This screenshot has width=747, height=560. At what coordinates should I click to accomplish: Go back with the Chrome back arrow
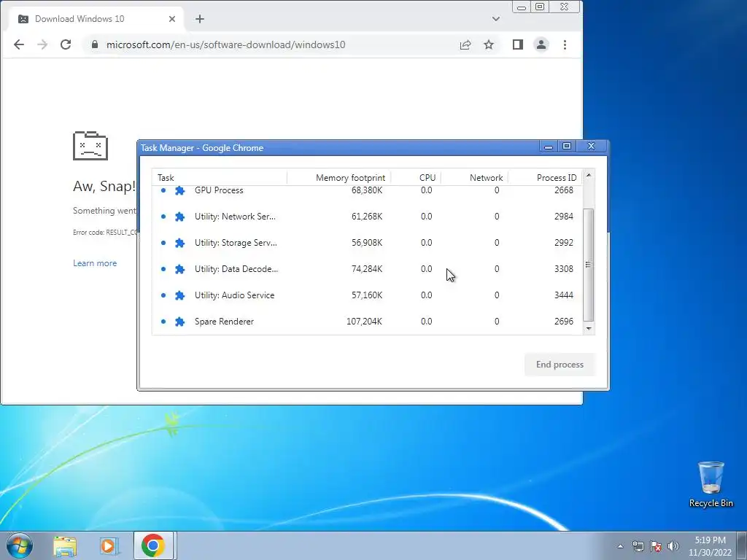(x=18, y=44)
